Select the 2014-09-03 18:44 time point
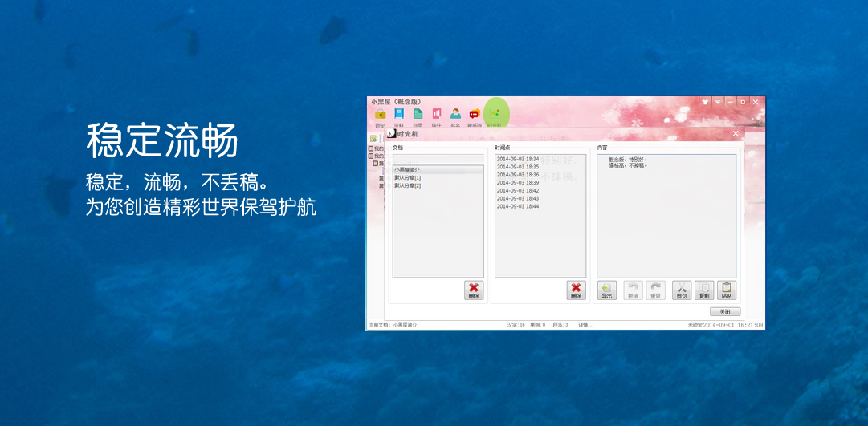The width and height of the screenshot is (868, 426). click(x=518, y=206)
